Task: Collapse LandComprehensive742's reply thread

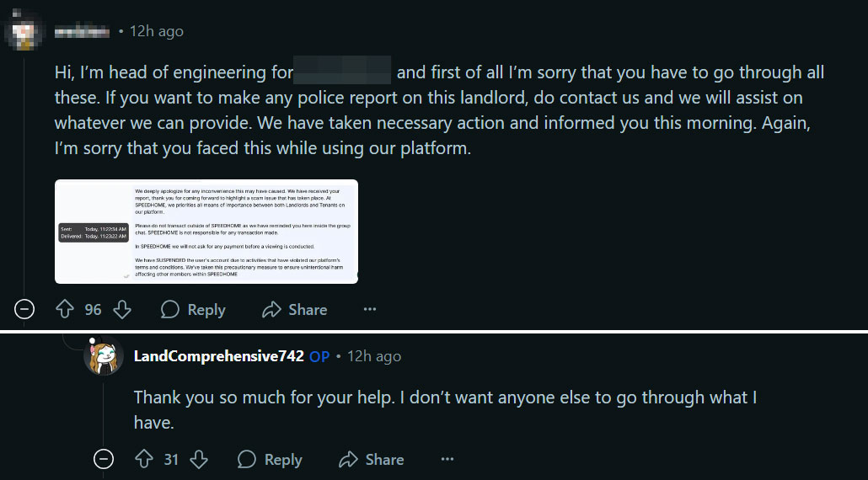Action: (103, 459)
